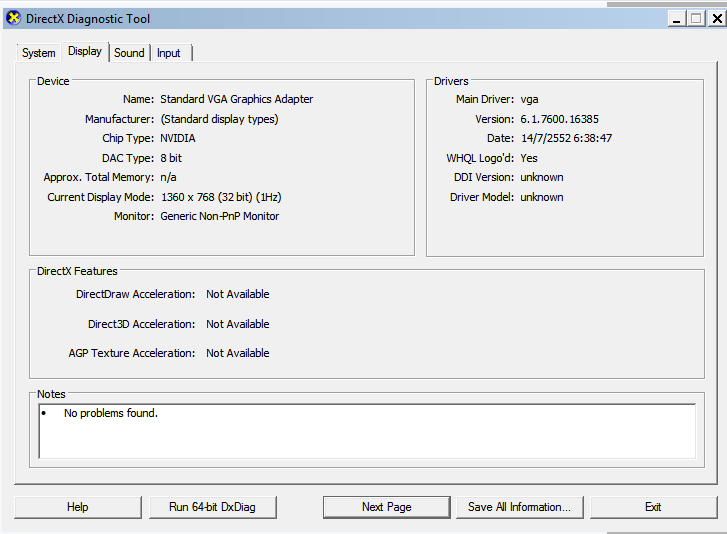
Task: Go to the Input tab
Action: pos(169,53)
